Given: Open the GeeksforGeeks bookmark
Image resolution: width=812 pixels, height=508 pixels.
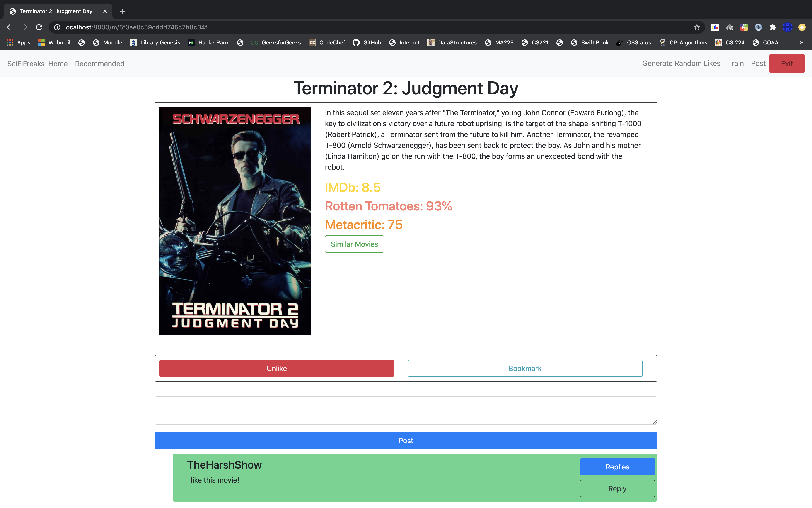Looking at the screenshot, I should pyautogui.click(x=276, y=43).
